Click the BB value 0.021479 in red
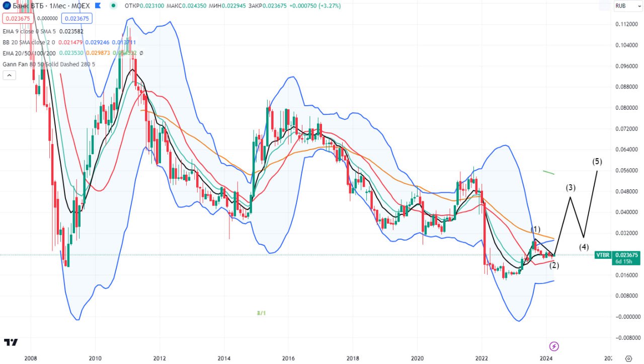The image size is (644, 364). pyautogui.click(x=71, y=42)
